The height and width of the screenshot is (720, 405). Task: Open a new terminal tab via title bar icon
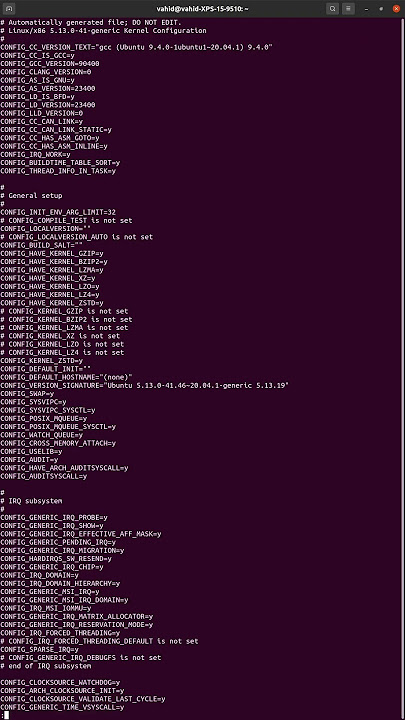[x=10, y=9]
